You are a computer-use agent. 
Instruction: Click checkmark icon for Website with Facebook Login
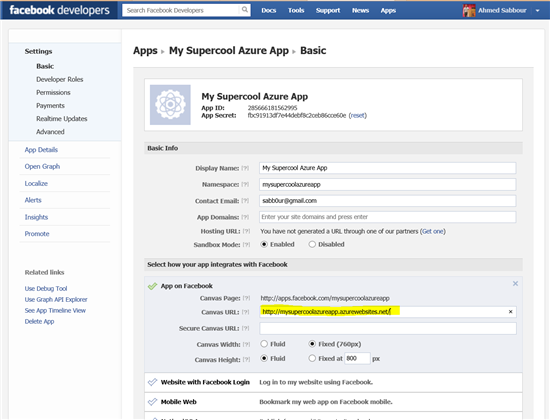pos(152,382)
